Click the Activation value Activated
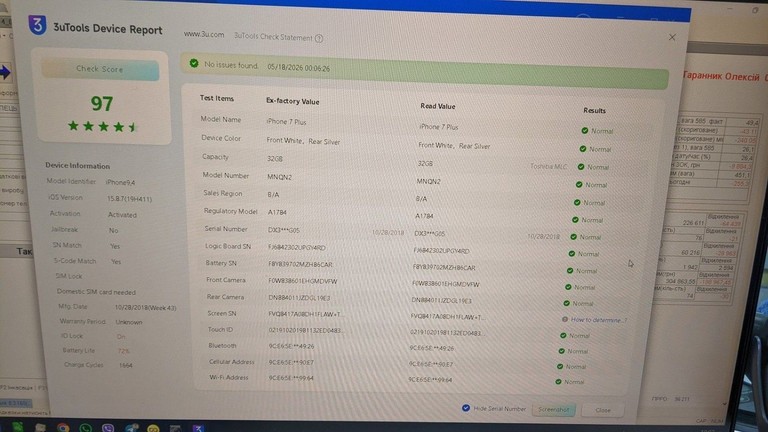Viewport: 768px width, 432px height. coord(122,215)
